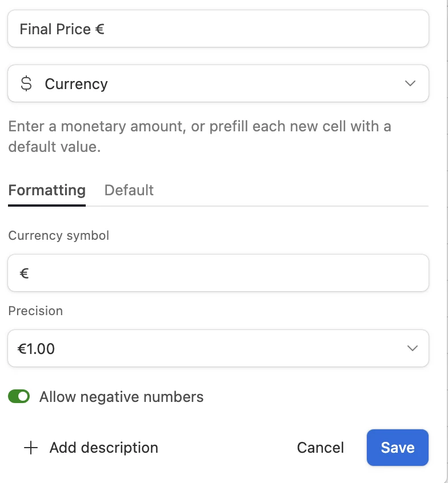Click the Currency symbol input box
Screen dimensions: 448x483
(x=217, y=273)
